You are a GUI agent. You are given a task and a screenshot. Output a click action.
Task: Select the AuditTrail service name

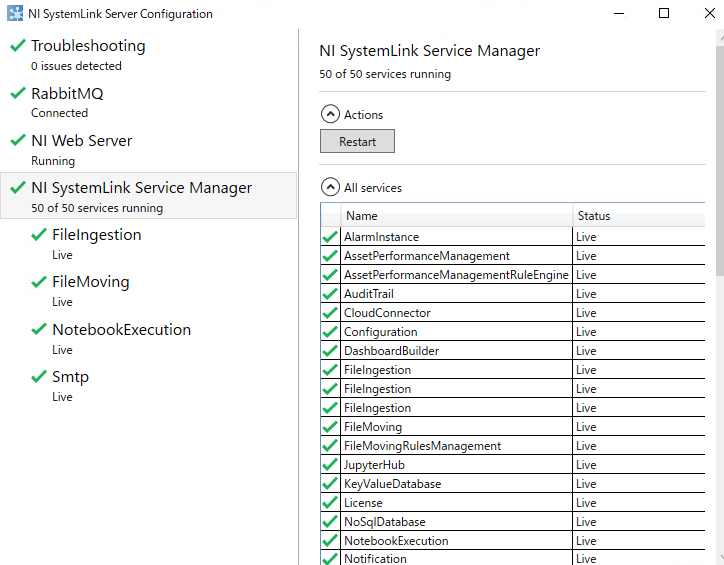(368, 294)
